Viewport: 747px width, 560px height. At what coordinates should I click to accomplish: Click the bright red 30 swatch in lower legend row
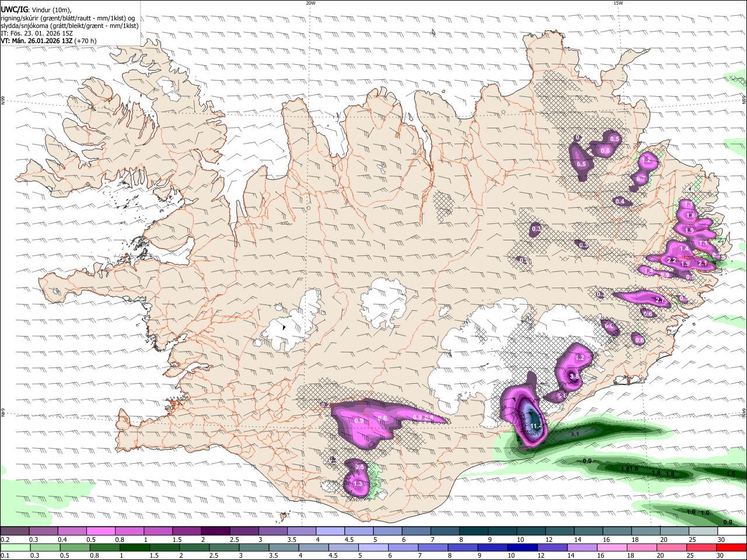click(x=731, y=548)
